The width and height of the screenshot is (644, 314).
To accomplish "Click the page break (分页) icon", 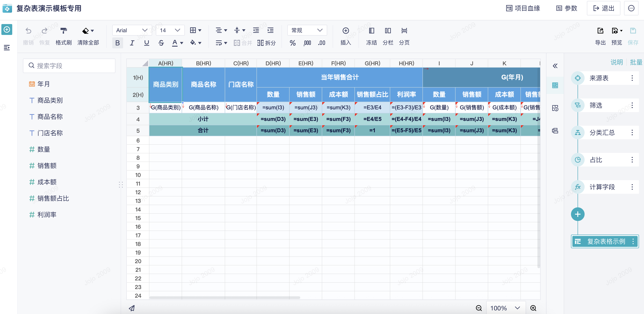I will coord(404,31).
